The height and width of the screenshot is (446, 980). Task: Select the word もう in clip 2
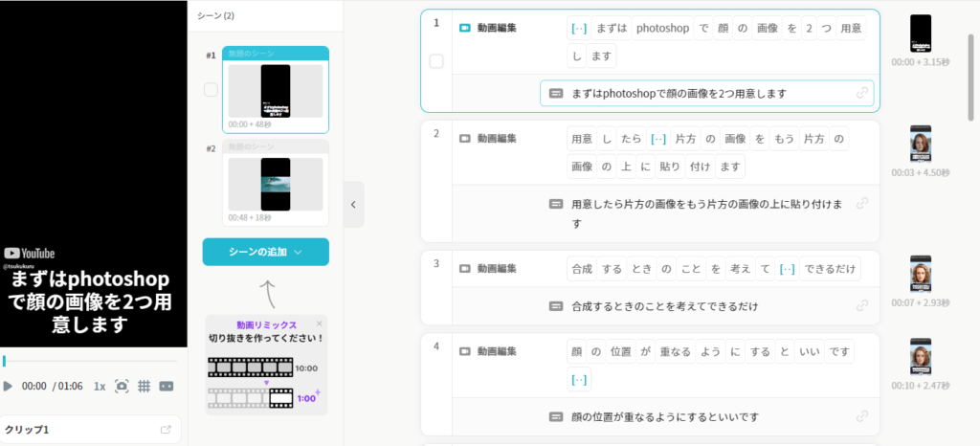click(x=783, y=139)
